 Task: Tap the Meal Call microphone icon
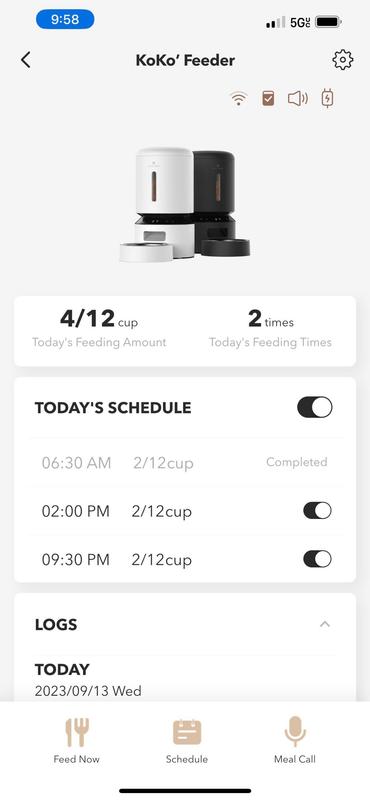(295, 732)
